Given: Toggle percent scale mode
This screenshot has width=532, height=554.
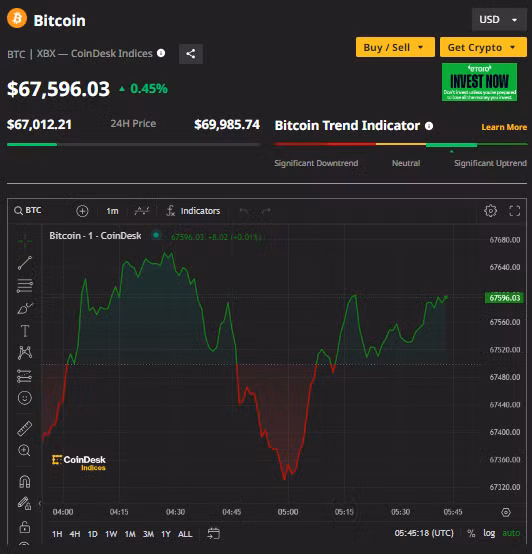Looking at the screenshot, I should pos(471,533).
